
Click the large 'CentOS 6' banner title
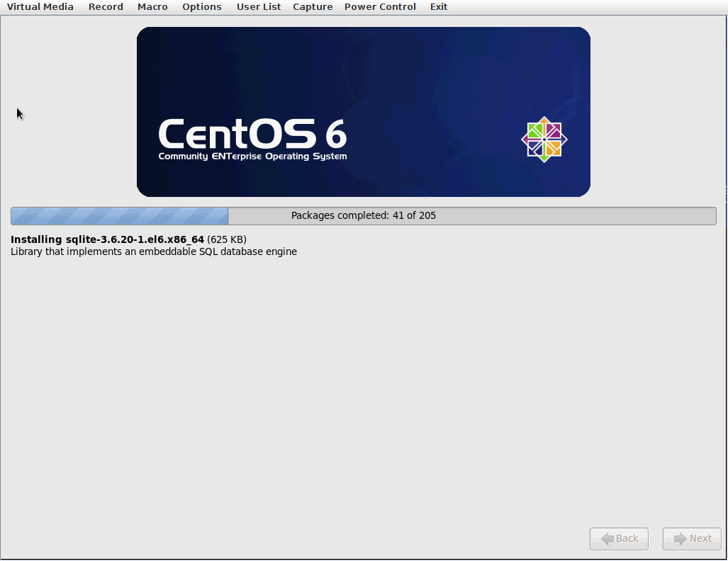[x=252, y=133]
